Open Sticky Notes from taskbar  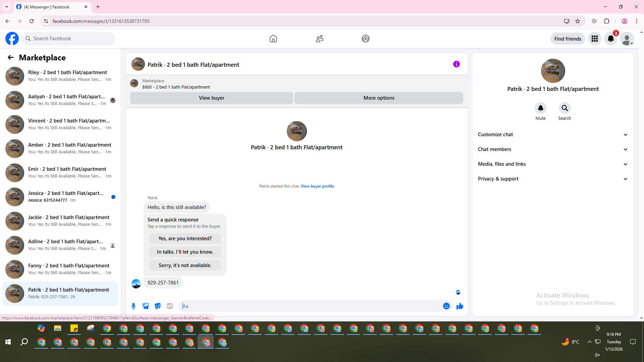coord(74,328)
